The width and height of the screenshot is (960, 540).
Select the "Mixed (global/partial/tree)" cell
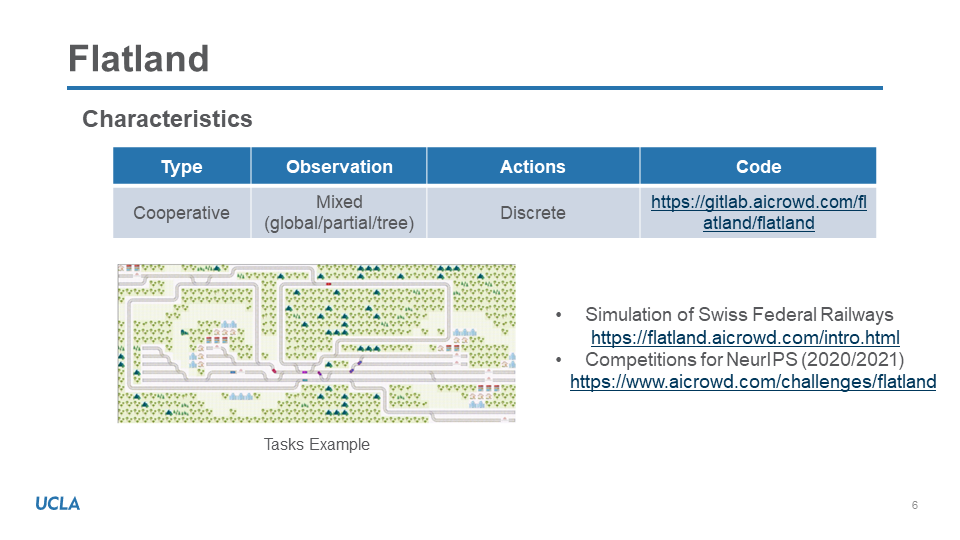(339, 213)
